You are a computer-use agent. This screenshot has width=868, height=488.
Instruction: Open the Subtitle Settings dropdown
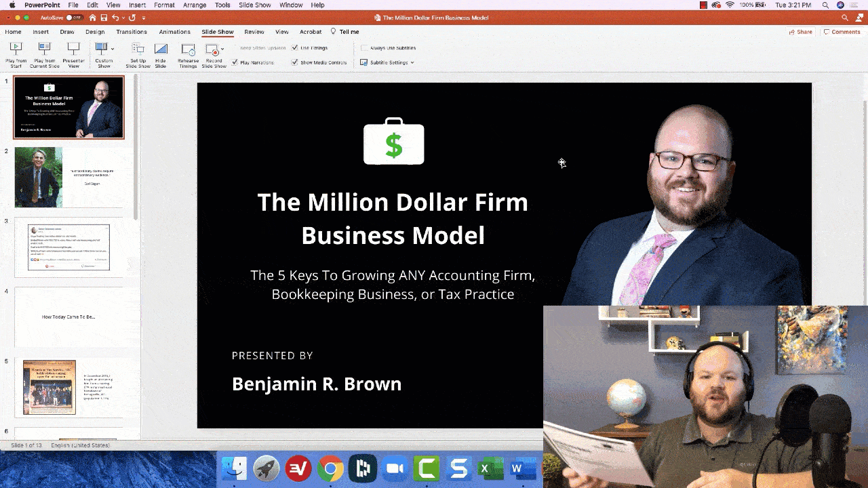tap(387, 62)
